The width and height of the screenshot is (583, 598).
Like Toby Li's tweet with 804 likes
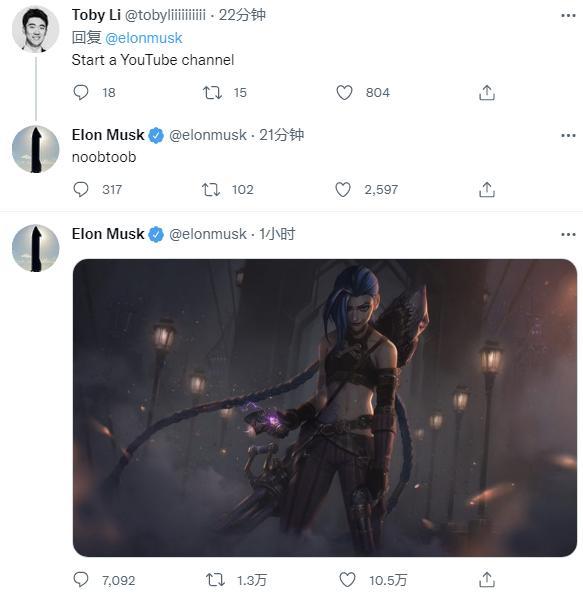coord(344,92)
